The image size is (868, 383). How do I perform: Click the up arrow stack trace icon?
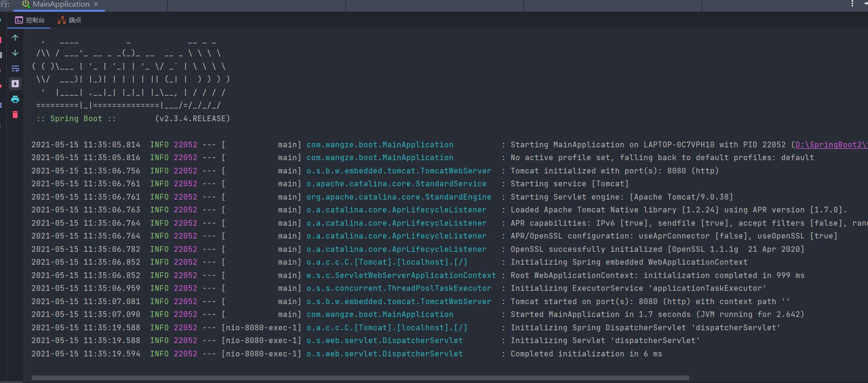point(15,38)
